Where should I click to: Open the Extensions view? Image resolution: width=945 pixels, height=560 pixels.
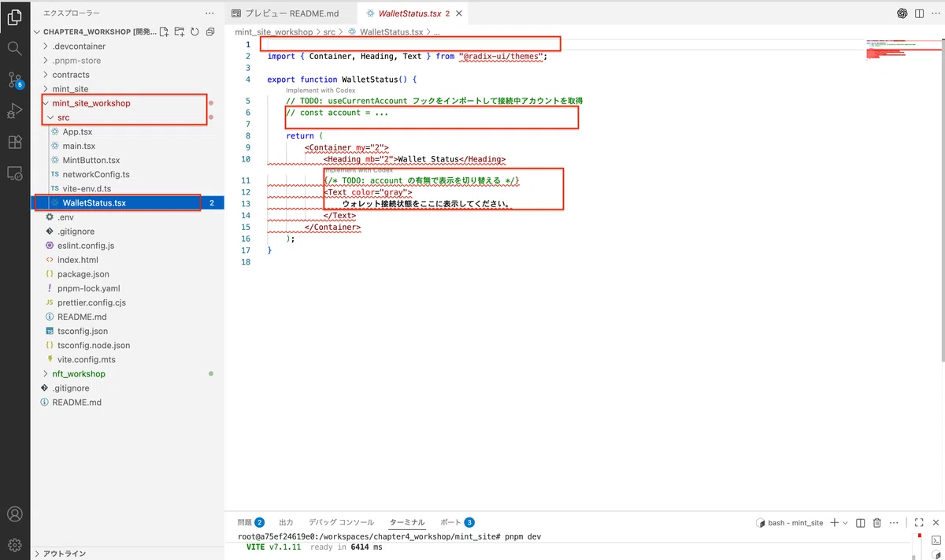coord(14,142)
